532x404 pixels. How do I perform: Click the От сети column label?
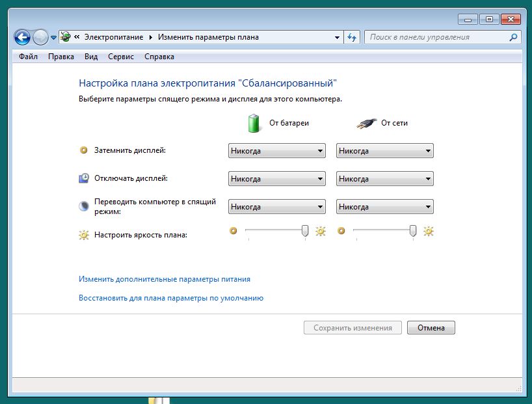394,123
